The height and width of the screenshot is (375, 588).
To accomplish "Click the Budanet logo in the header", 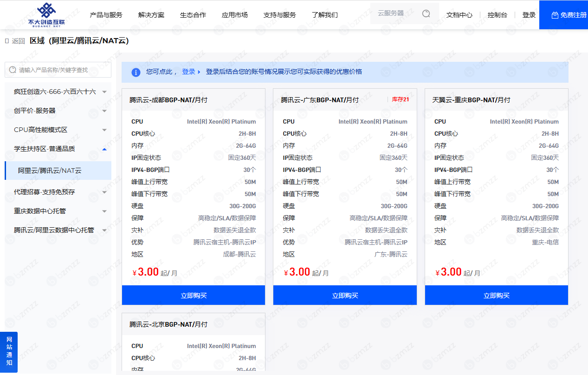I will click(45, 15).
